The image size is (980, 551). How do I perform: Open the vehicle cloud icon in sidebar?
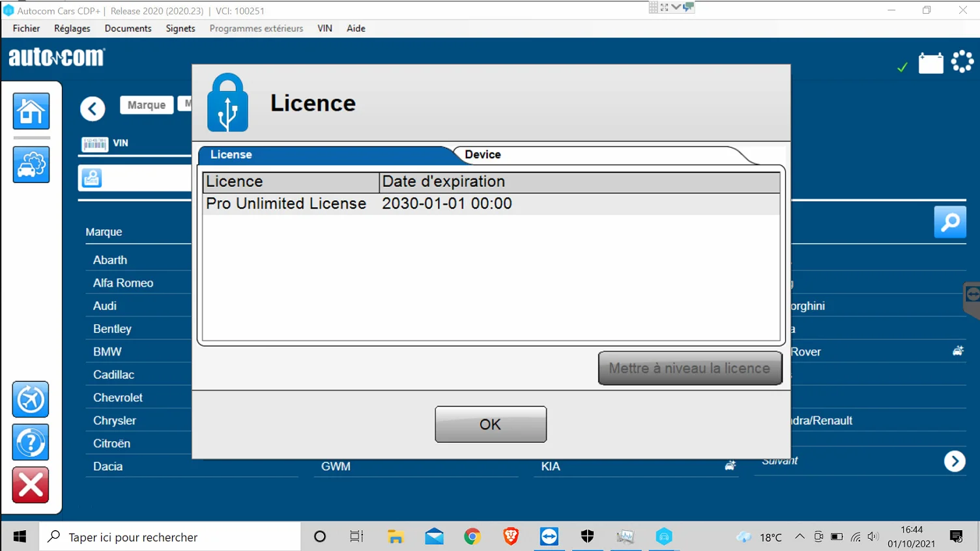[31, 165]
